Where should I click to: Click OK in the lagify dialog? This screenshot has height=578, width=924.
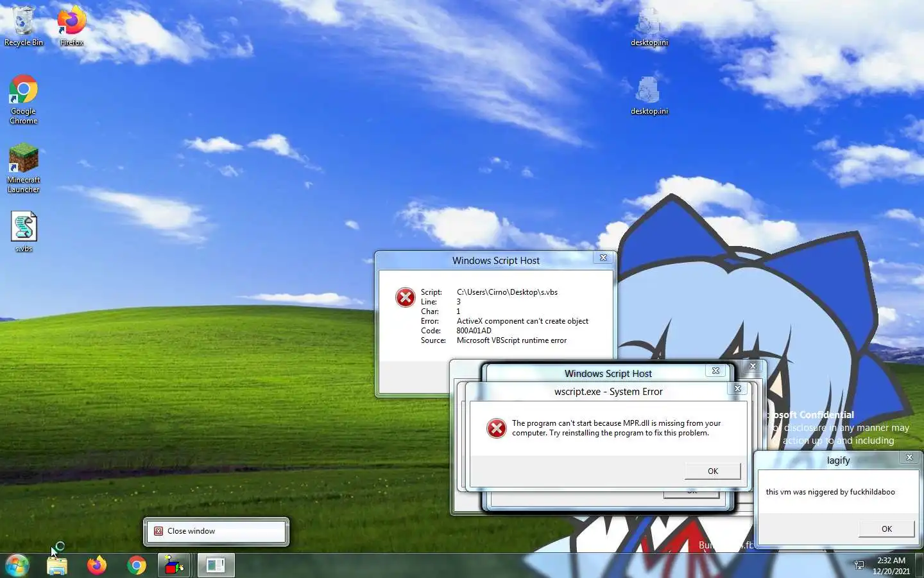(886, 529)
